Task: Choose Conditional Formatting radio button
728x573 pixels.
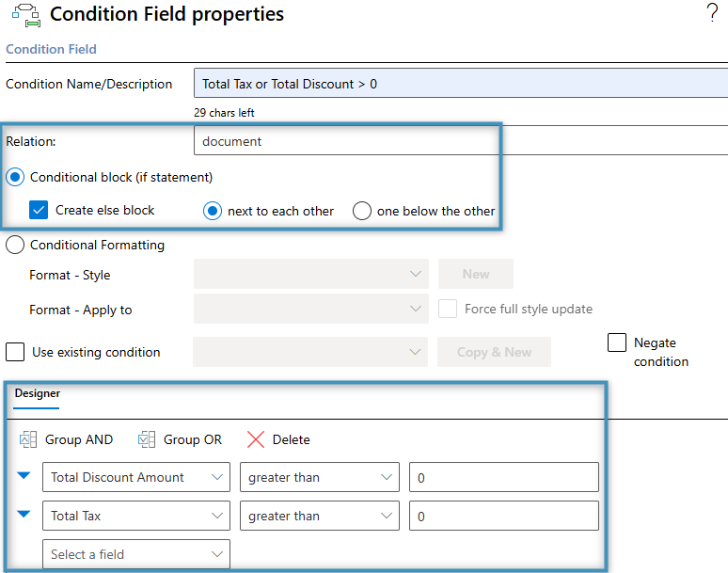Action: [16, 245]
